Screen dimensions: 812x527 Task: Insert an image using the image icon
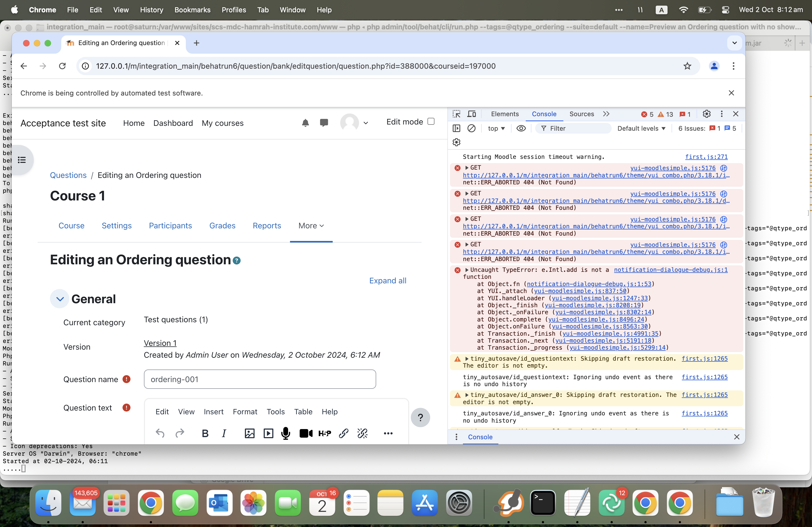pos(249,433)
